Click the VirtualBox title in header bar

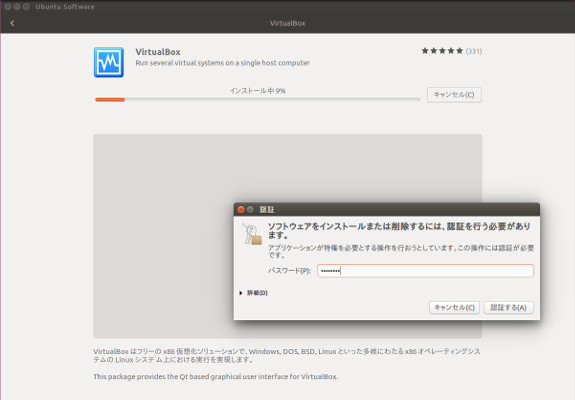tap(288, 23)
